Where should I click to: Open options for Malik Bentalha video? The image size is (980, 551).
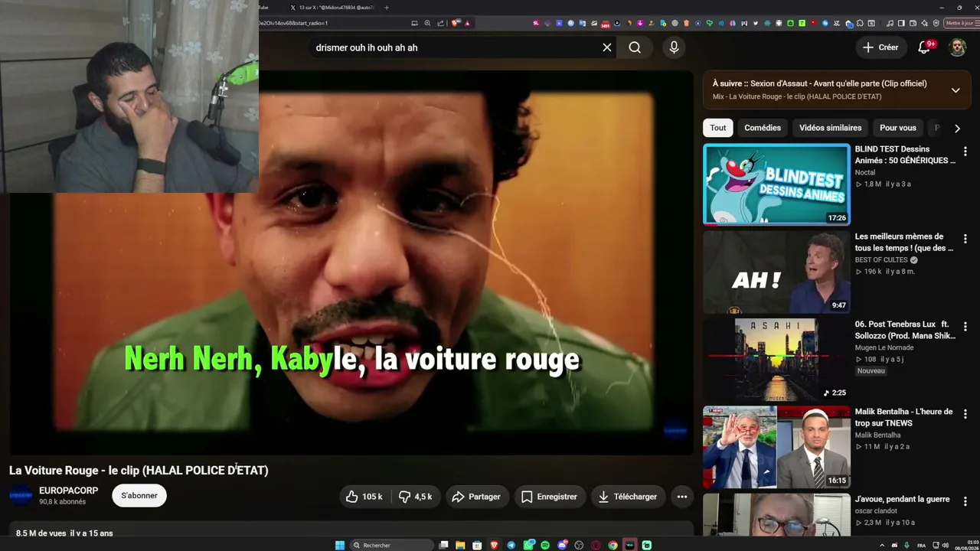[965, 414]
